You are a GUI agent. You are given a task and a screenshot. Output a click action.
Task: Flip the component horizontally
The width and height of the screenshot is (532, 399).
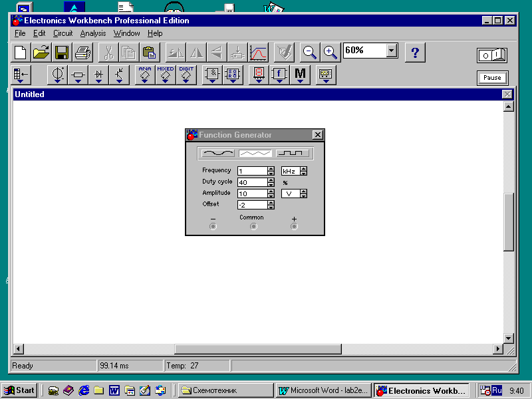click(x=196, y=53)
